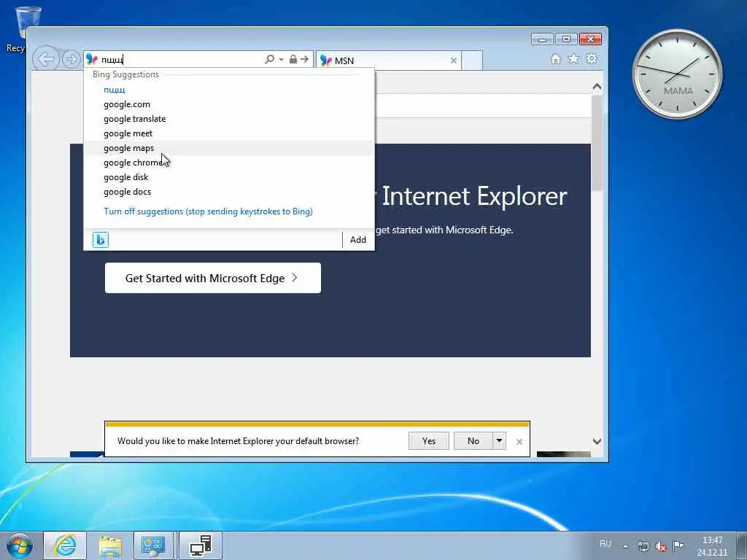Click the RU language indicator
The image size is (747, 560).
point(605,544)
